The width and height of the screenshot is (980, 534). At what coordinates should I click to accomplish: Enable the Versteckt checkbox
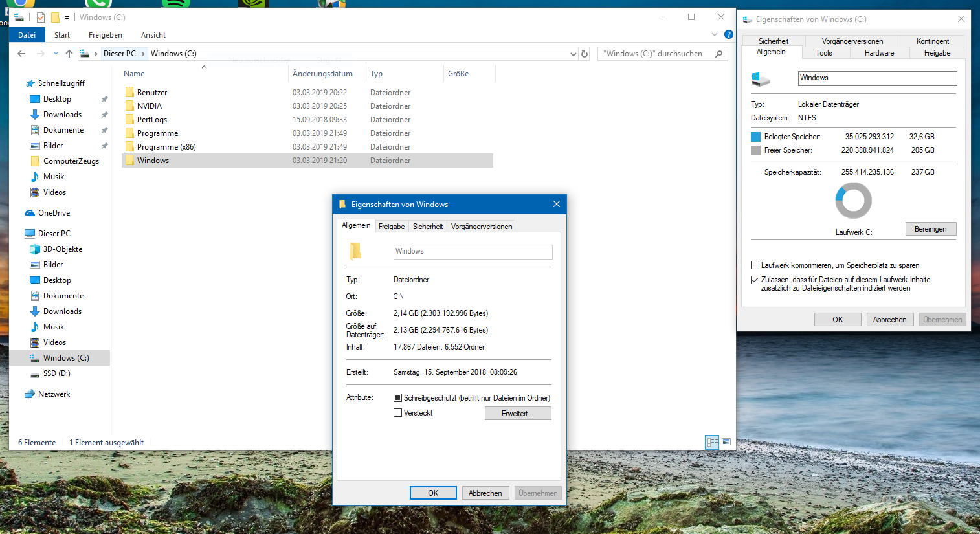click(x=398, y=413)
